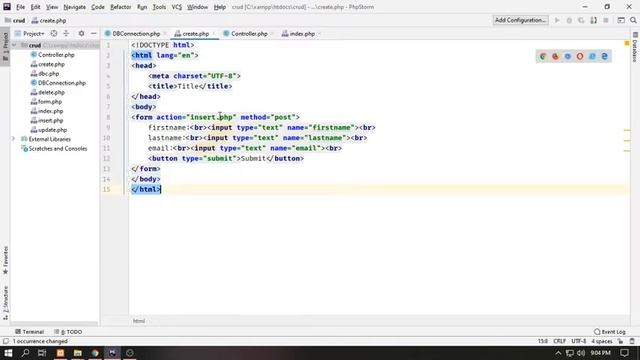Click line:column position in status bar
This screenshot has width=640, height=360.
[542, 341]
